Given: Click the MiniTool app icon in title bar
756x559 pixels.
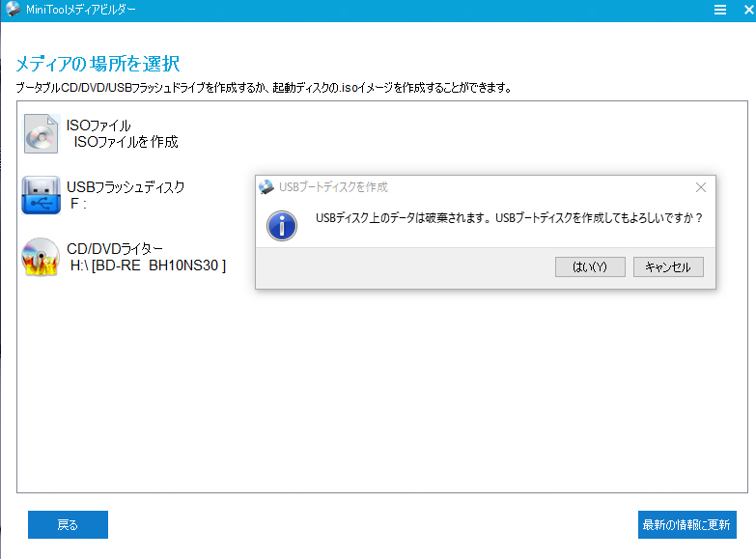Looking at the screenshot, I should pos(13,9).
